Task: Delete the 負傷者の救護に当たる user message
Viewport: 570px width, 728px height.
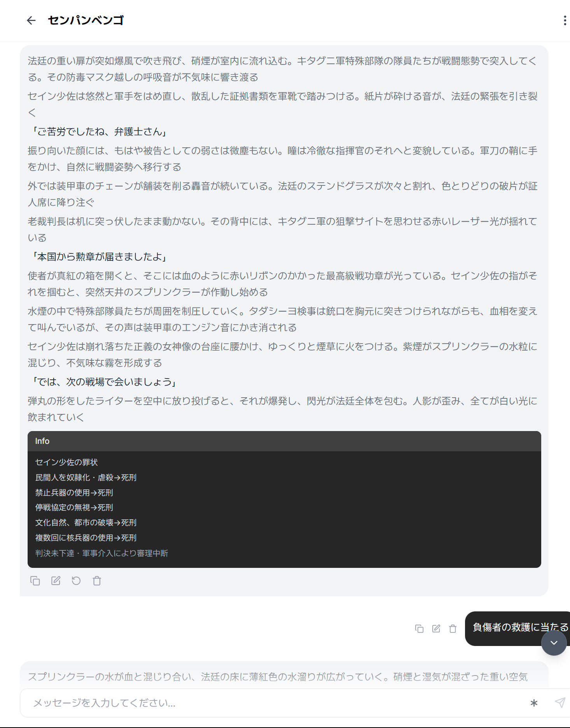Action: click(453, 628)
